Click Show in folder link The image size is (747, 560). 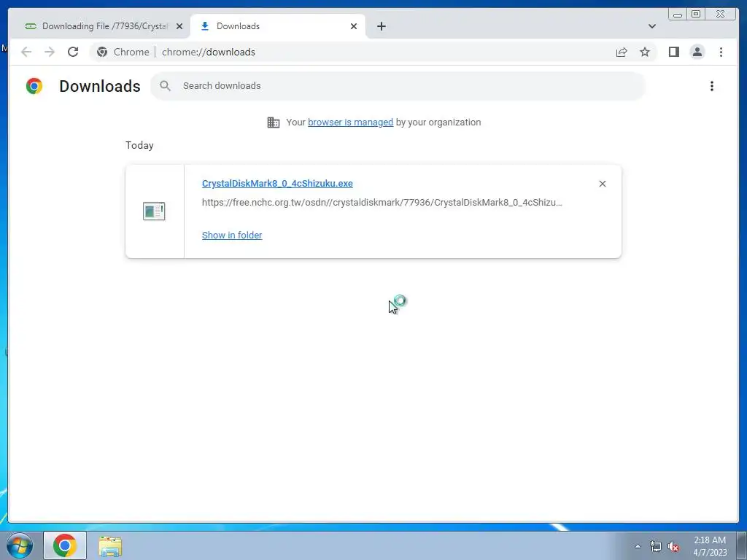pyautogui.click(x=232, y=236)
